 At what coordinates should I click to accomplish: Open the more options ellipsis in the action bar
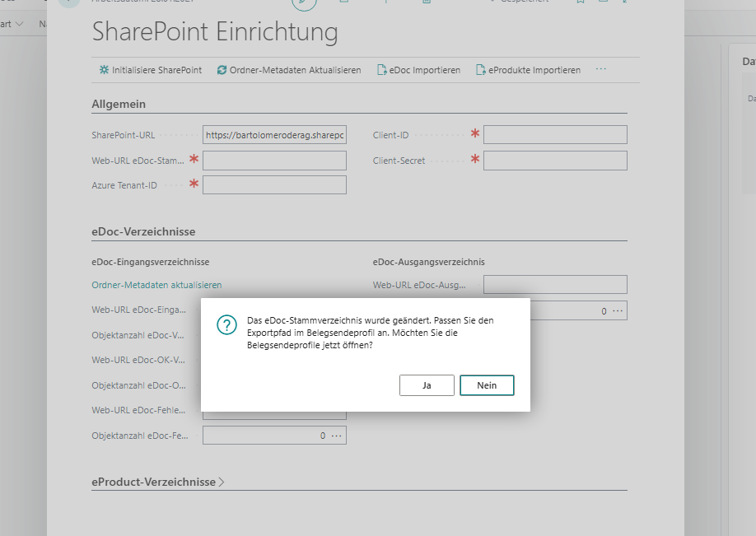coord(600,70)
